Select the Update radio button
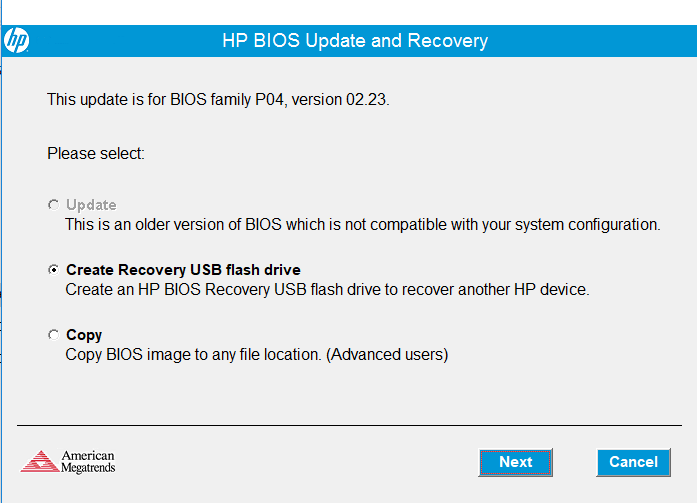697x503 pixels. [x=53, y=205]
